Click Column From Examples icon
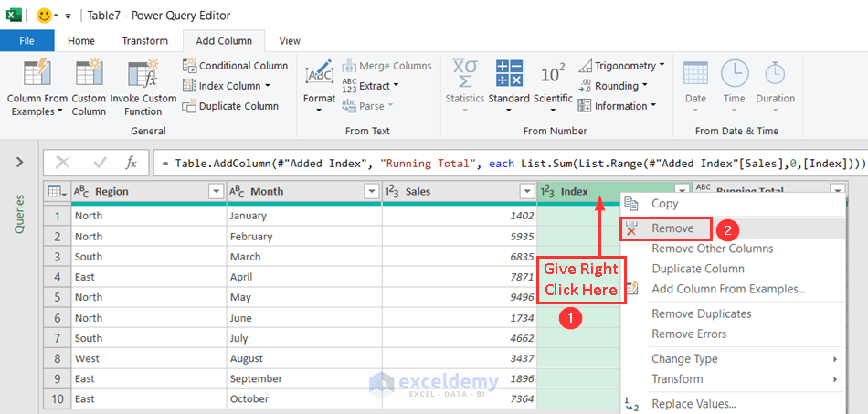This screenshot has width=868, height=414. 37,73
